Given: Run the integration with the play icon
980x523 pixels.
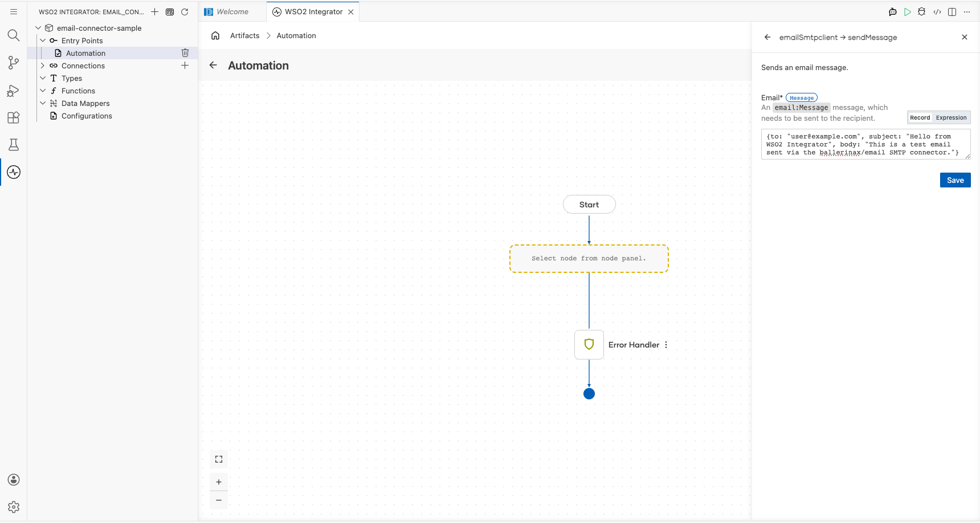Looking at the screenshot, I should point(908,11).
